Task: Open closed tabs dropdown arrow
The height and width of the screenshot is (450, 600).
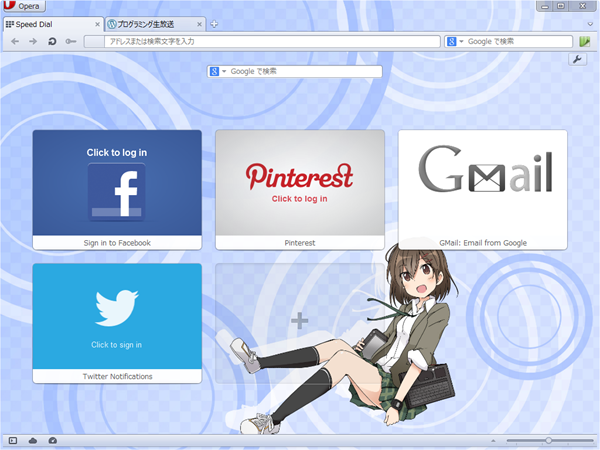Action: click(x=590, y=24)
